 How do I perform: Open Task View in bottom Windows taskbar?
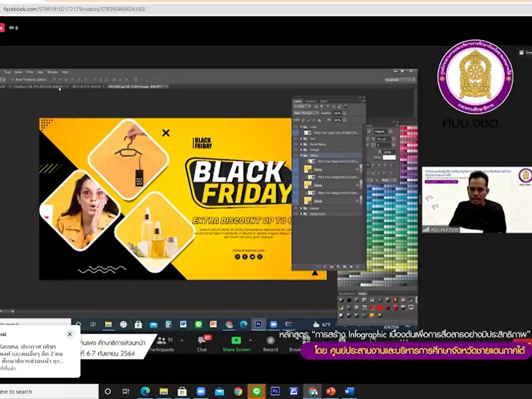(126, 391)
